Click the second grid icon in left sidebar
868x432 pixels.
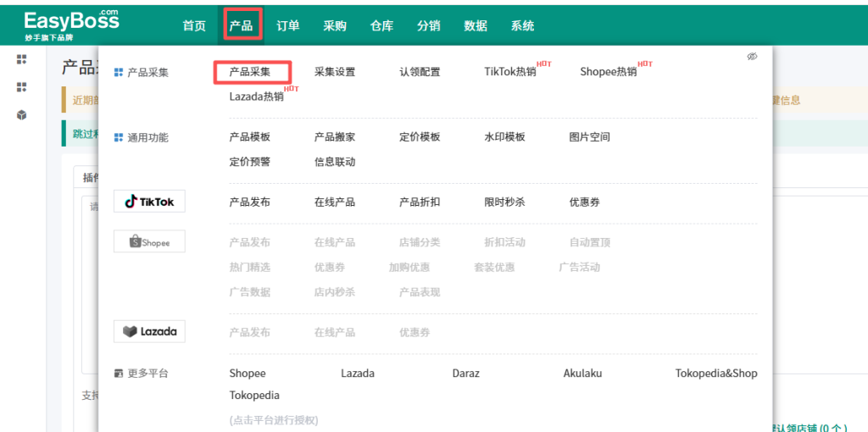22,87
